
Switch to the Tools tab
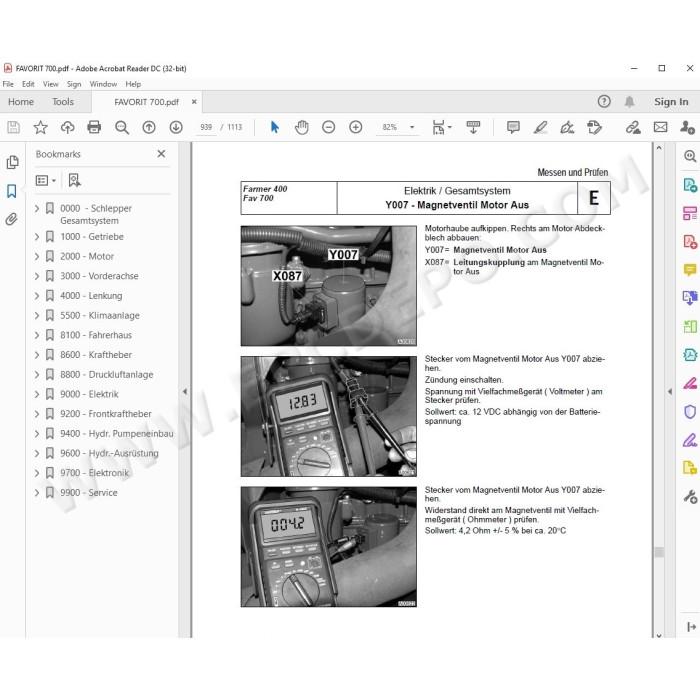63,102
